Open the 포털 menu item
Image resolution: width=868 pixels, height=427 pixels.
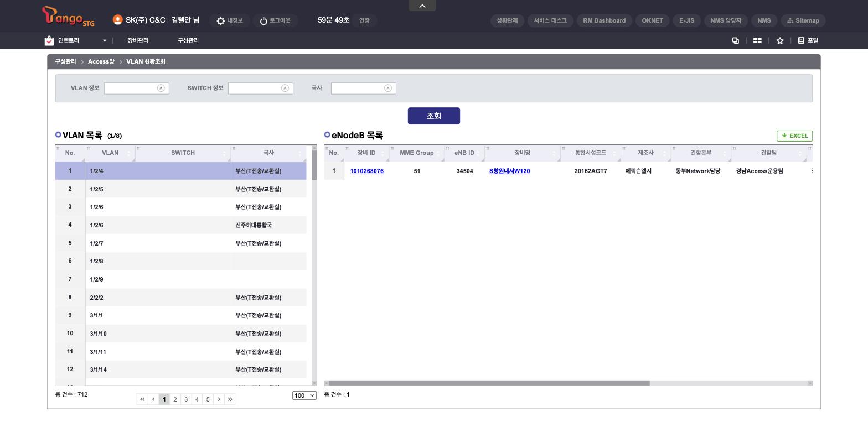pyautogui.click(x=808, y=40)
